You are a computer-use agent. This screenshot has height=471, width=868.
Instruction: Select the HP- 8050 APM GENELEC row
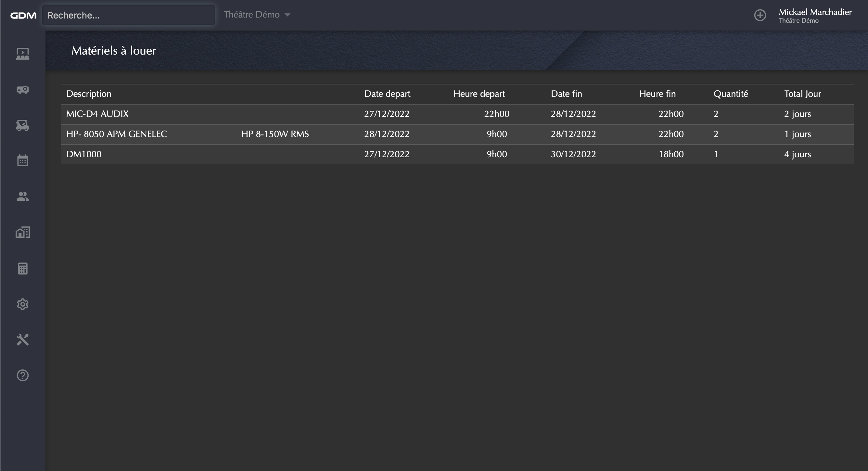point(457,134)
